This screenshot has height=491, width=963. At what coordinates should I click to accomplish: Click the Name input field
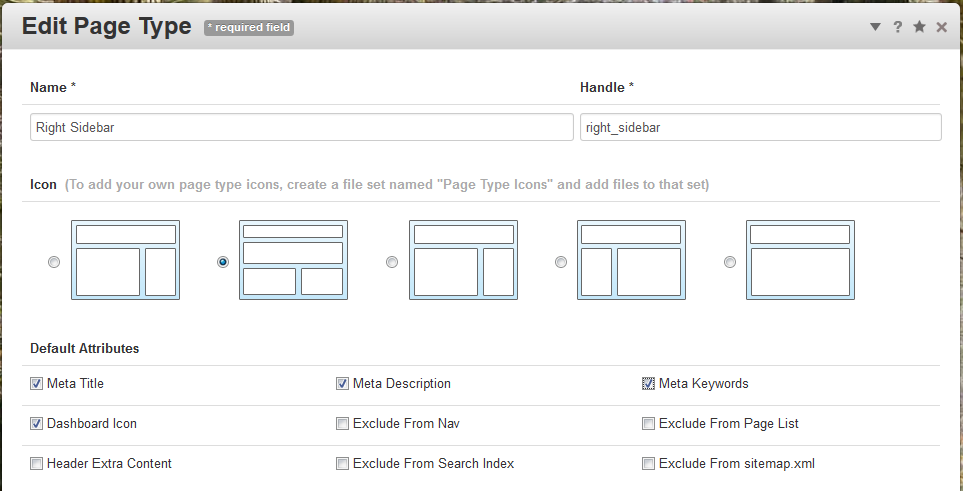[301, 127]
